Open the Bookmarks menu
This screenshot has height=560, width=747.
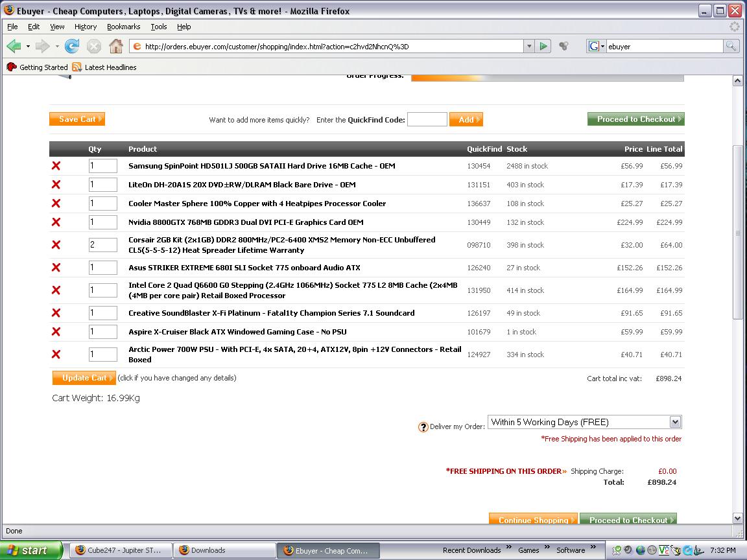click(123, 27)
